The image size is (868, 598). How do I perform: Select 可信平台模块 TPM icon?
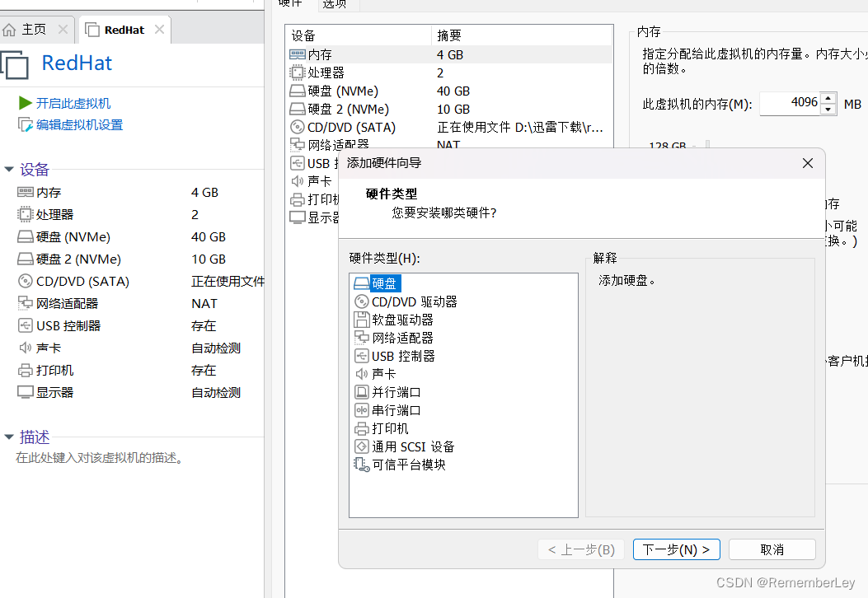(362, 465)
